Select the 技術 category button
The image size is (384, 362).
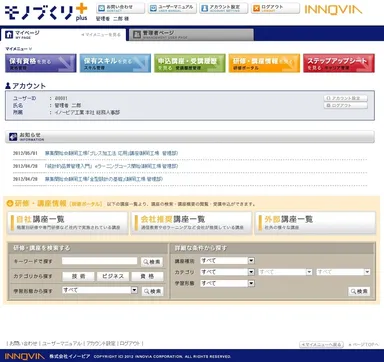pos(78,276)
